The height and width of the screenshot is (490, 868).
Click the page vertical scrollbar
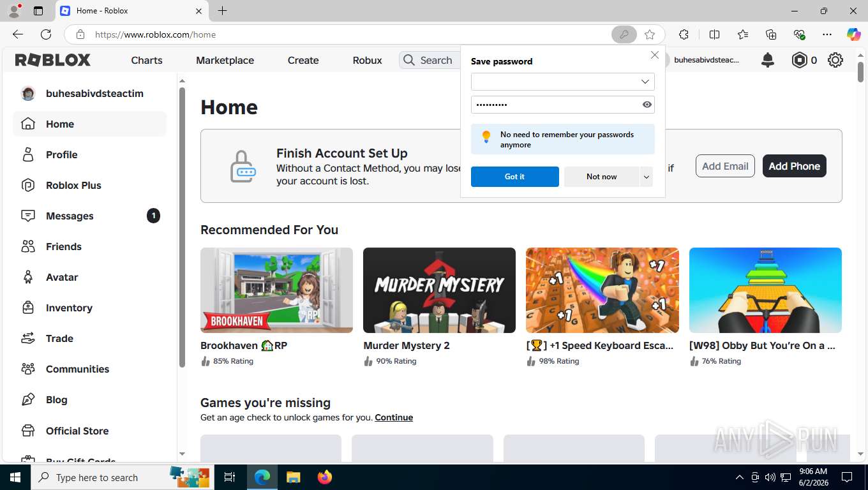[860, 72]
